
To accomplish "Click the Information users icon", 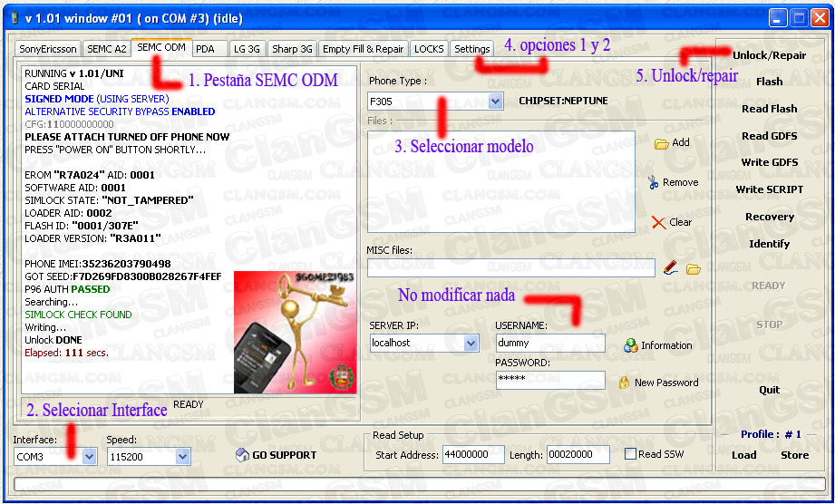I will click(x=630, y=345).
